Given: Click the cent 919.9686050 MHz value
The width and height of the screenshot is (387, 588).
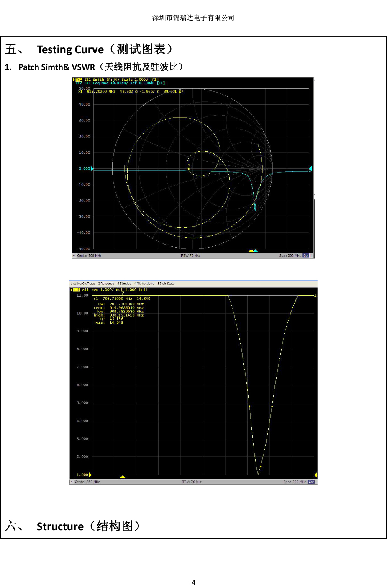Looking at the screenshot, I should 126,308.
